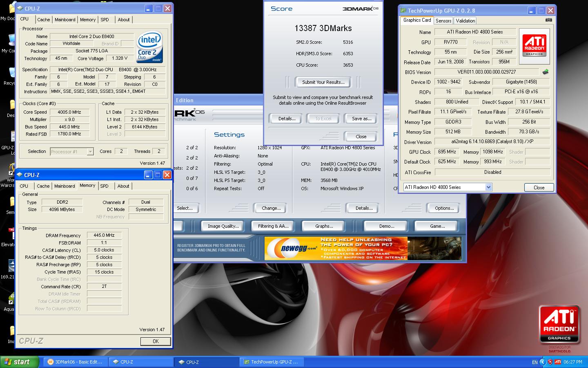588x368 pixels.
Task: Launch Demo in 3DMark06
Action: click(x=387, y=226)
